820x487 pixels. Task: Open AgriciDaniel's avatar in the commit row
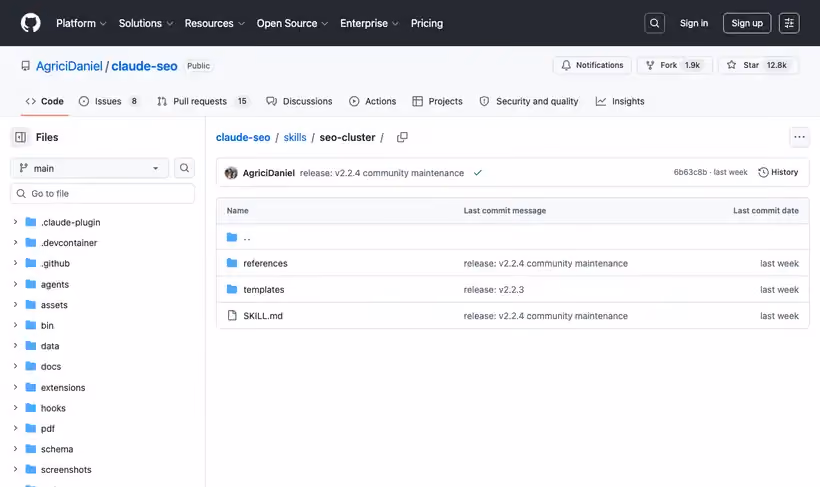tap(231, 173)
